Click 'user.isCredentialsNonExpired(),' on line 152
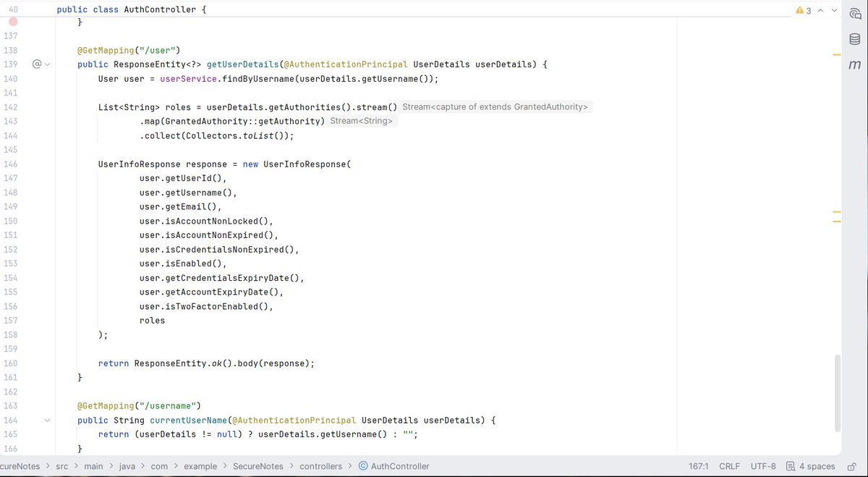868x477 pixels. point(219,249)
